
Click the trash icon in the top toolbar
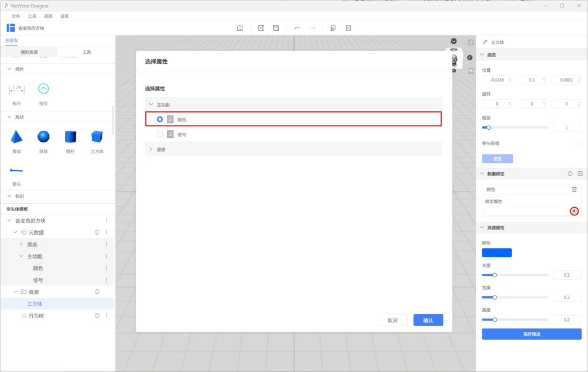(348, 28)
